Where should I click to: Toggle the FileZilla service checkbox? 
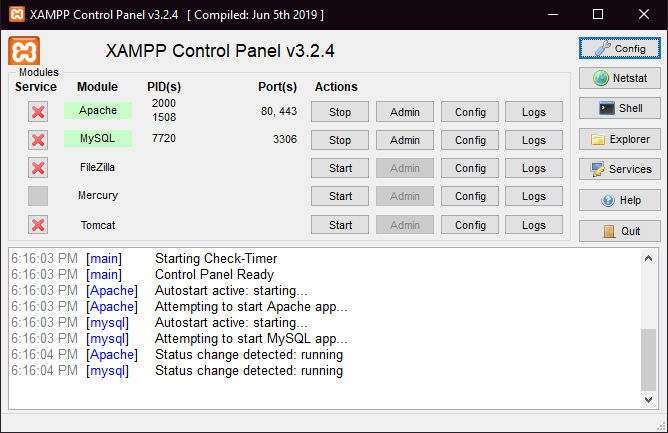(38, 168)
